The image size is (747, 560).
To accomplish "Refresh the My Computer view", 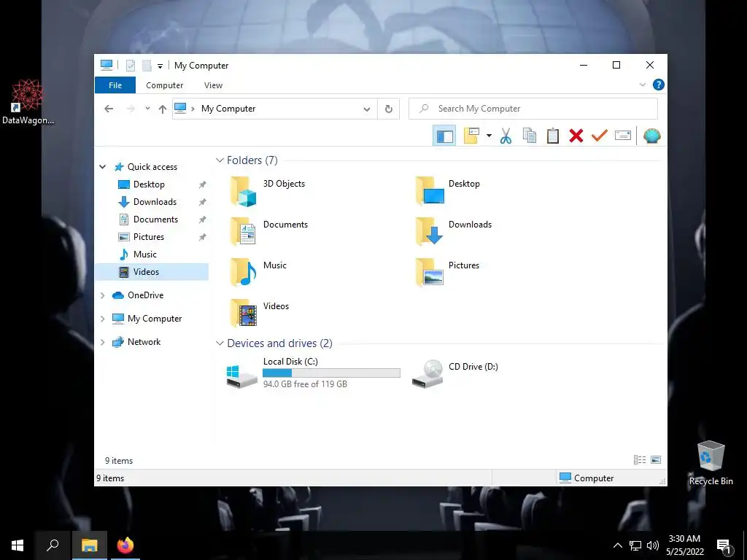I will coord(389,109).
